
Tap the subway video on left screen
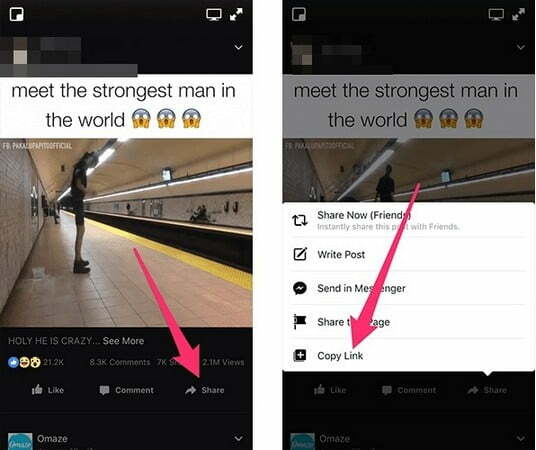(x=126, y=233)
